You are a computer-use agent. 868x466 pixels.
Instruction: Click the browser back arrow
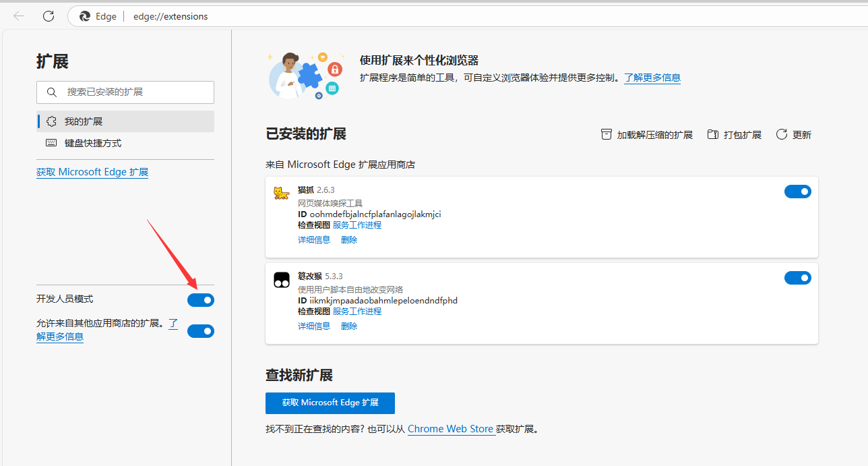coord(19,16)
